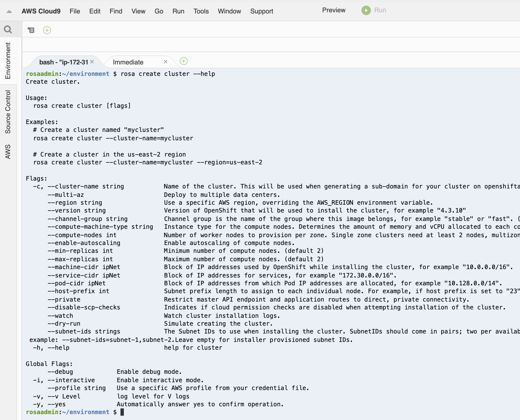Click the "Global Flags:" heading in terminal

(x=49, y=364)
